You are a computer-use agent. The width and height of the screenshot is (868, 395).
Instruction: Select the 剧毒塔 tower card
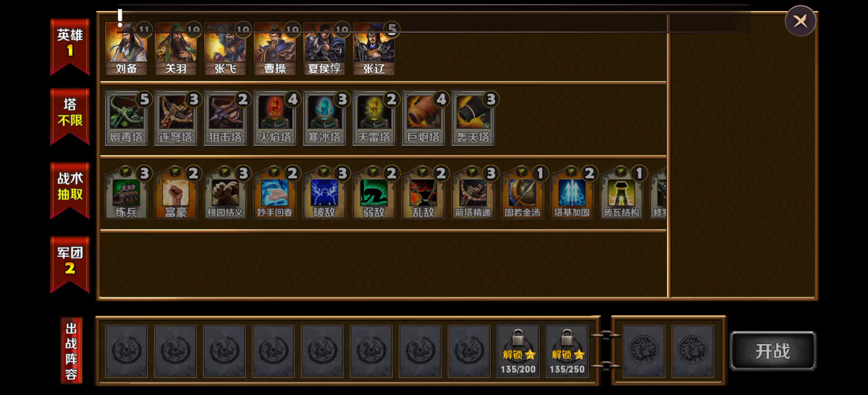click(126, 118)
